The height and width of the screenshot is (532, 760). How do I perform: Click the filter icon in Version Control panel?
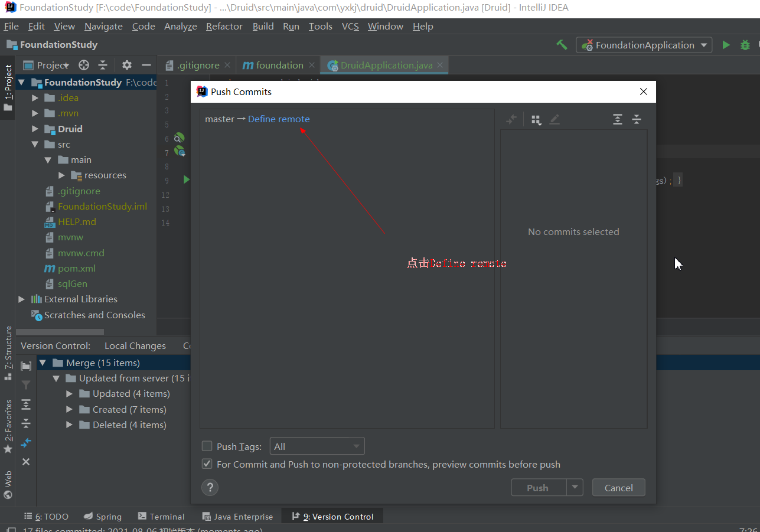point(26,385)
